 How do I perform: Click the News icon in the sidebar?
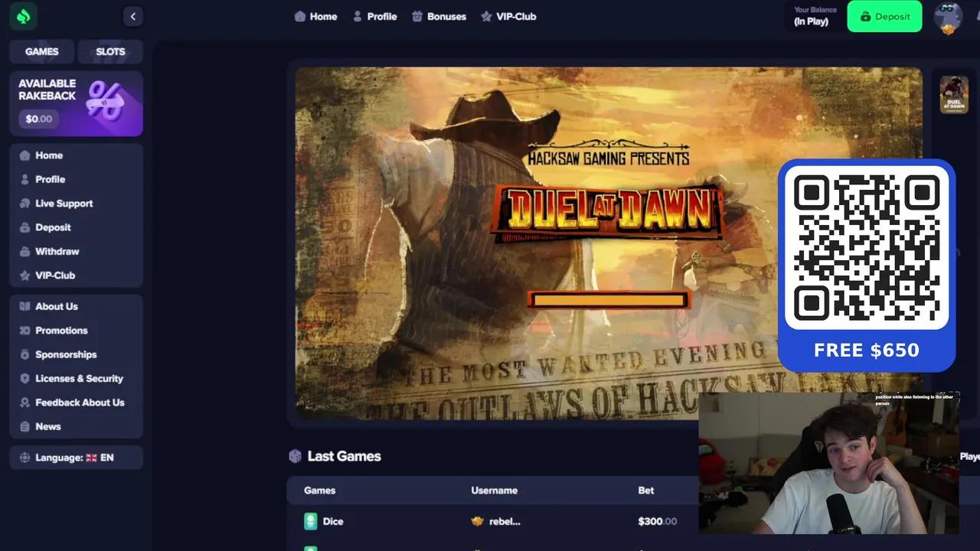tap(26, 426)
